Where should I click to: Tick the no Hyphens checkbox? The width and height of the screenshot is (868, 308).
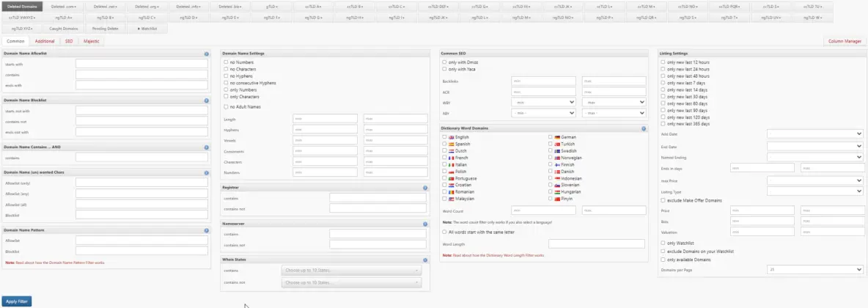[226, 76]
